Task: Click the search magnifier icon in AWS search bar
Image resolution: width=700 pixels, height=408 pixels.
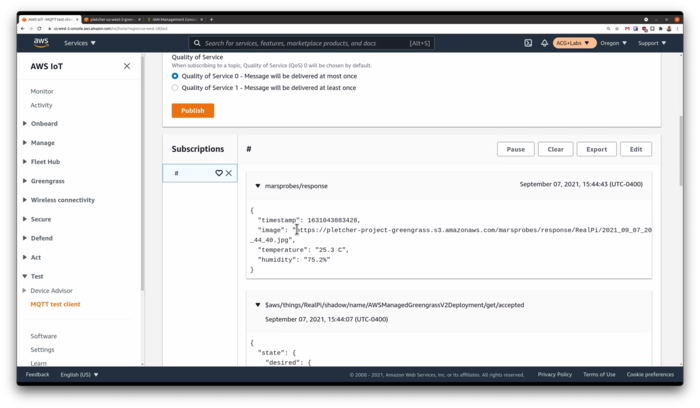Action: coord(197,43)
